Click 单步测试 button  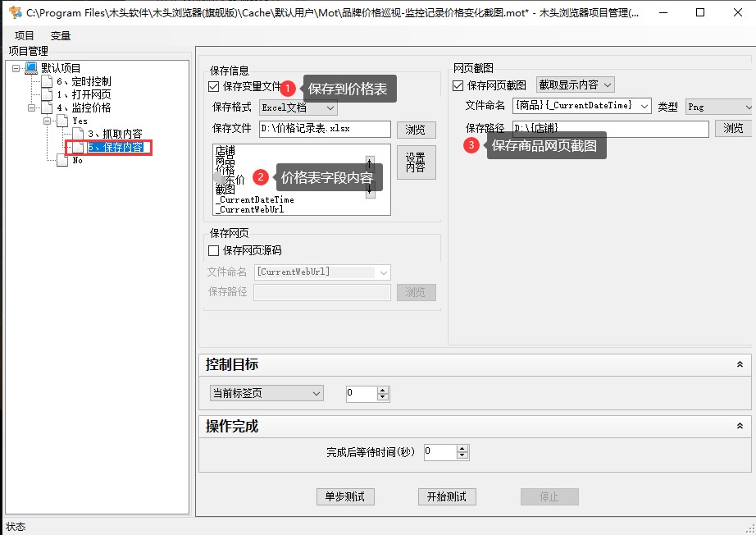tap(345, 496)
